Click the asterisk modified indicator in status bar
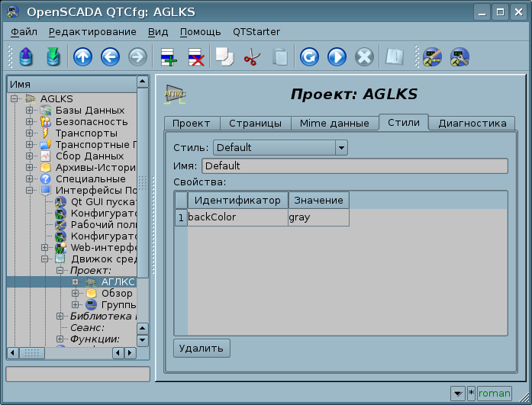The height and width of the screenshot is (405, 532). point(471,393)
